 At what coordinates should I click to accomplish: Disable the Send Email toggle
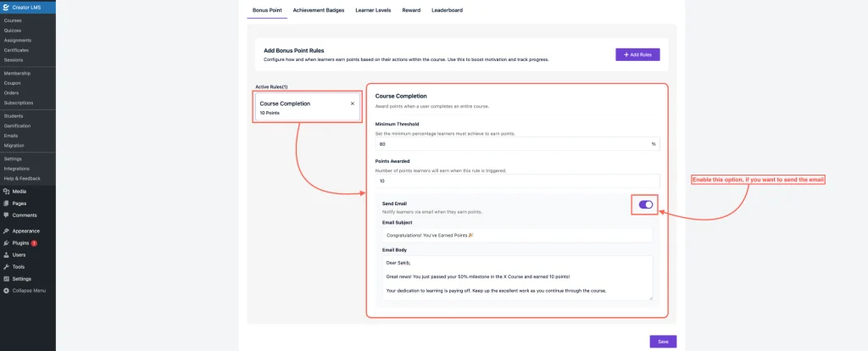[x=646, y=204]
